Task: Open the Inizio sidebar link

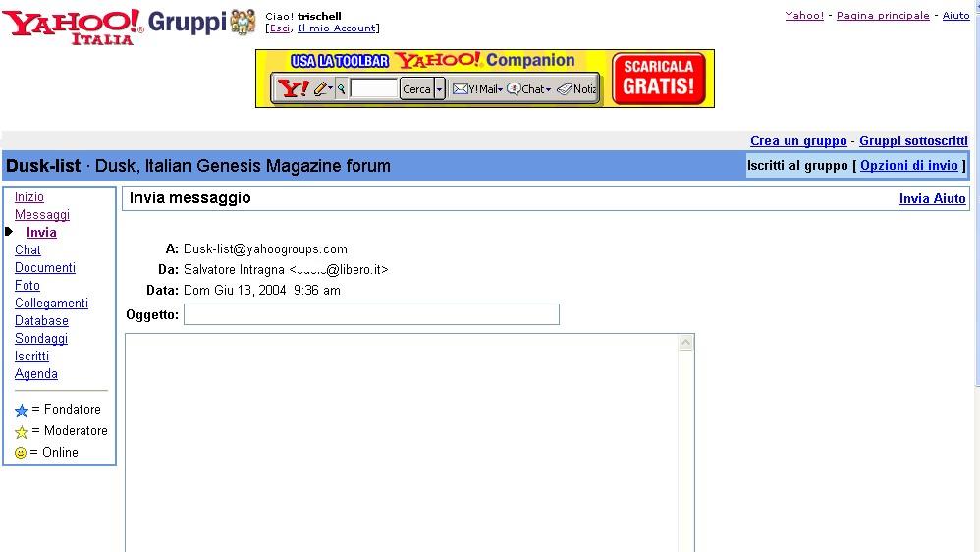Action: pyautogui.click(x=29, y=196)
